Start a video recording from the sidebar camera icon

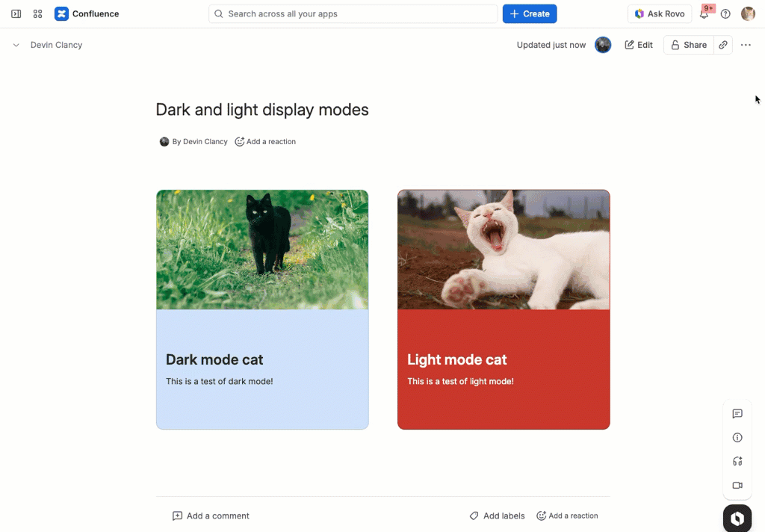pyautogui.click(x=737, y=485)
